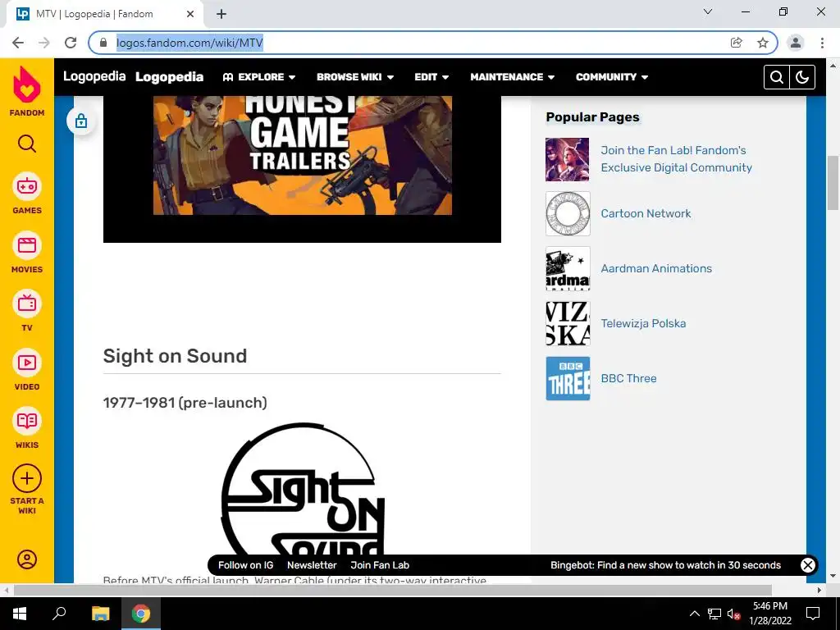Open the notification center icon

[x=813, y=614]
